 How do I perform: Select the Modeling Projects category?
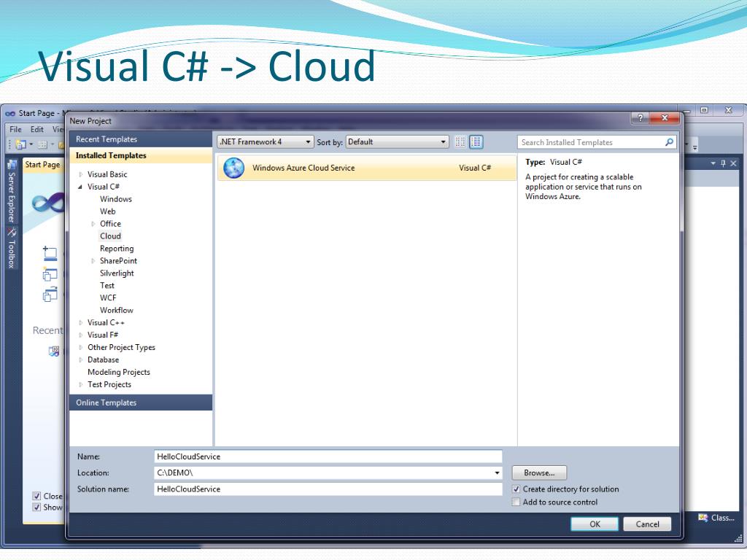coord(119,373)
